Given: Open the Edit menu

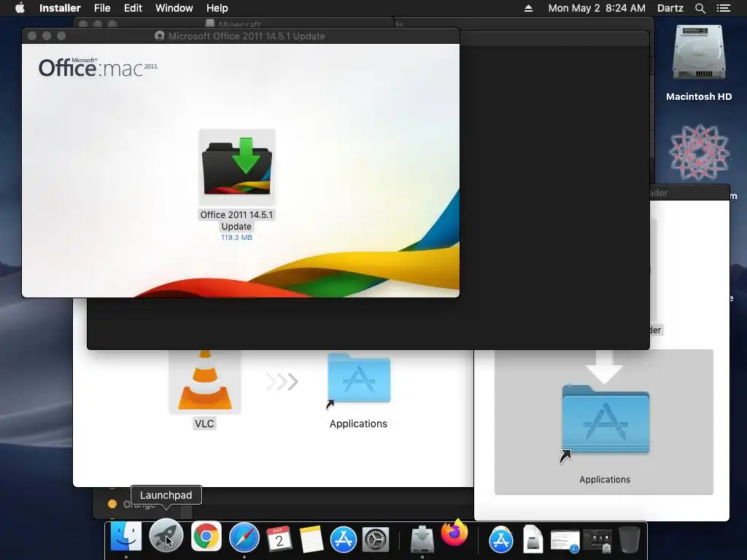Looking at the screenshot, I should click(133, 8).
